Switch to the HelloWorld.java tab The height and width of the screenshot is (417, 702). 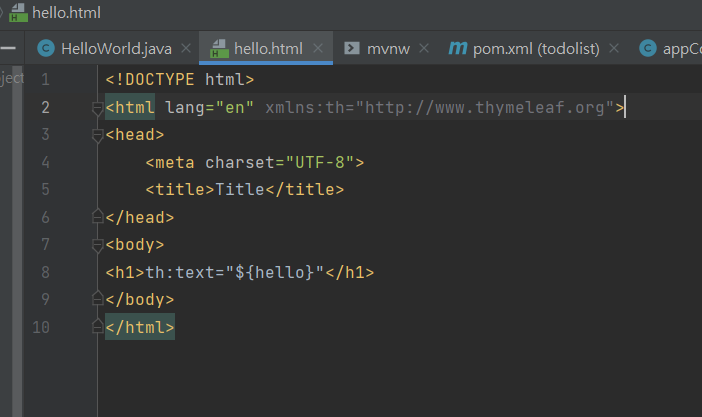(116, 48)
